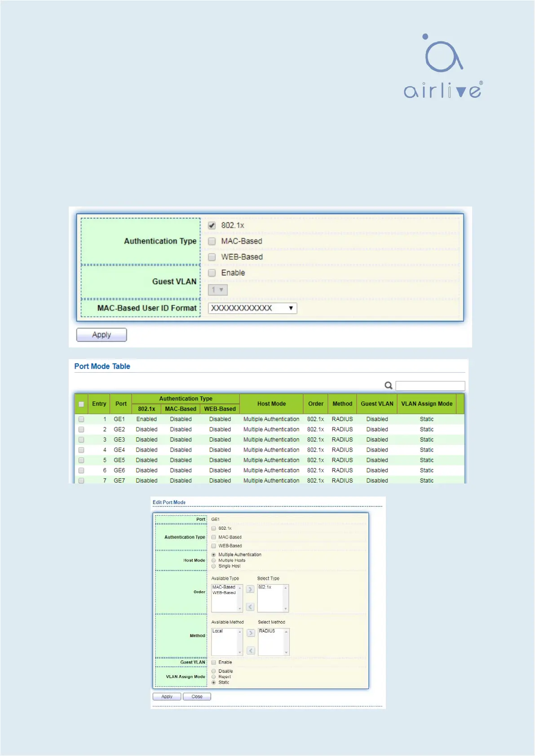Enable the Guest VLAN checkbox in top panel
The image size is (535, 756).
212,273
